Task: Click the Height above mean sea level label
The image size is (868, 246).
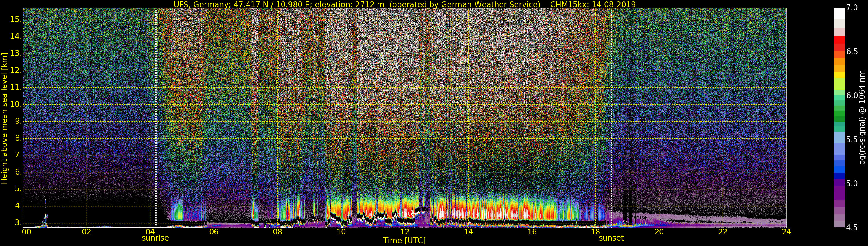Action: 4,118
